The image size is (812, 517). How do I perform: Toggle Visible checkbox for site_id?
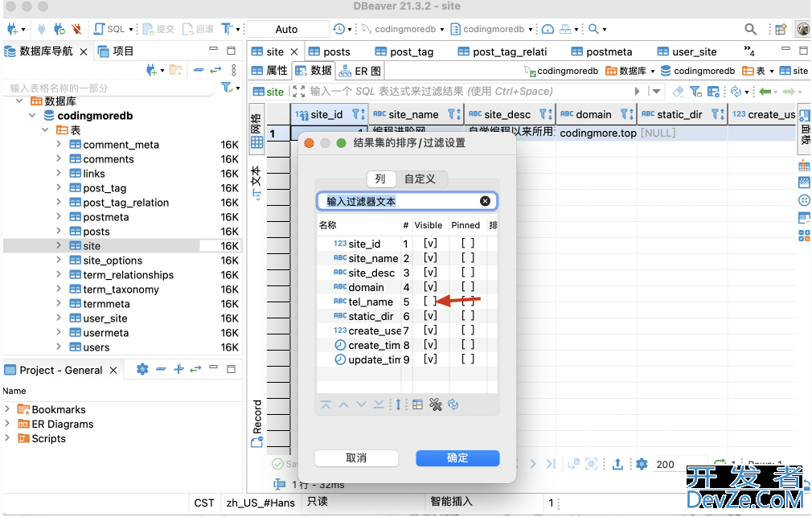tap(430, 244)
